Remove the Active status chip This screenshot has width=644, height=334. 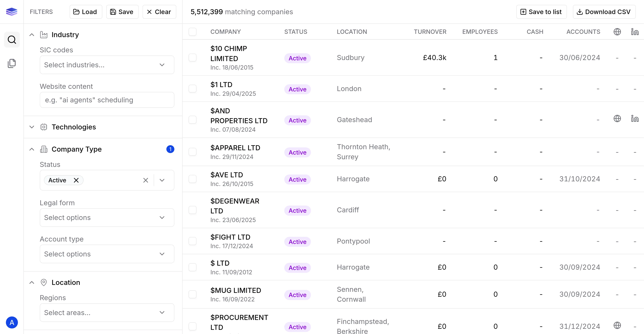click(x=76, y=180)
